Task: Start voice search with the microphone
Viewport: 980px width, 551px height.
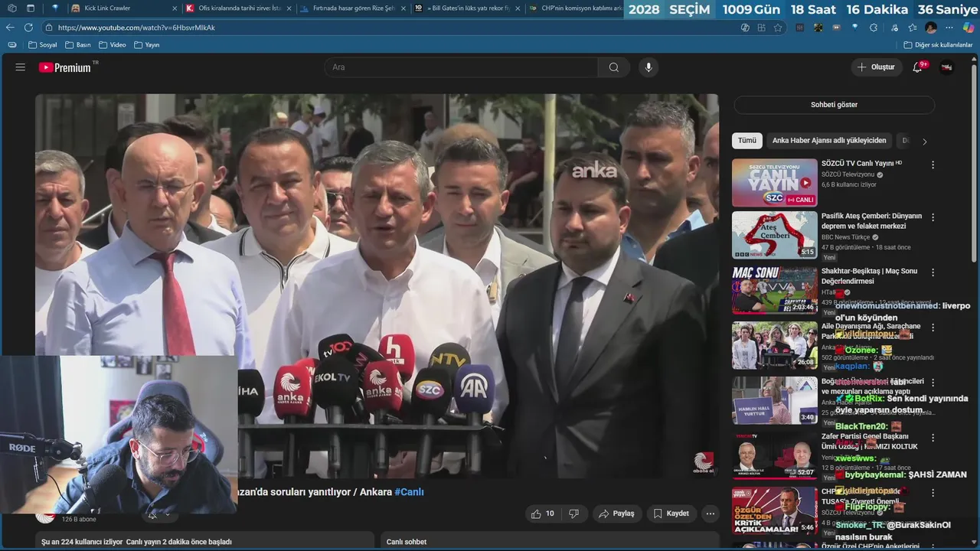Action: (x=648, y=67)
